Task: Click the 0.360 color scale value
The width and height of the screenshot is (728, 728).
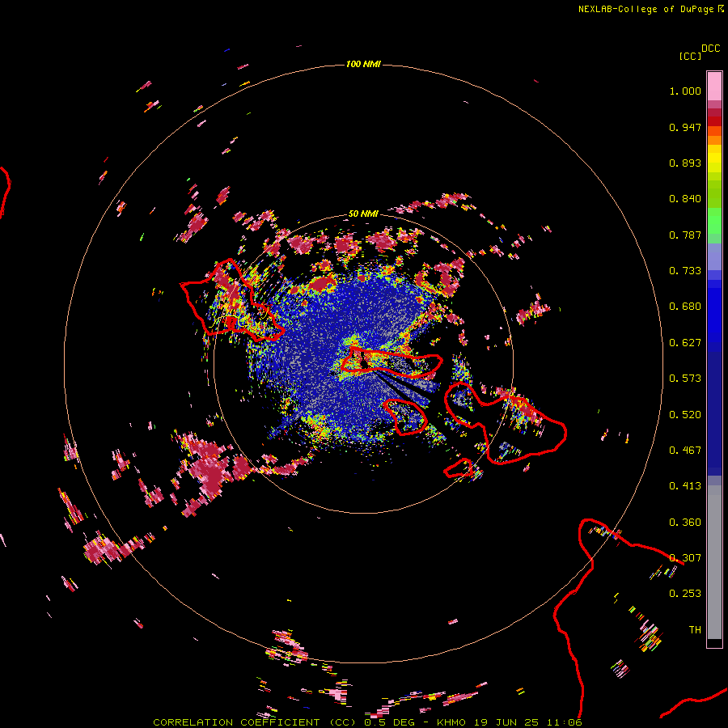Action: point(685,523)
